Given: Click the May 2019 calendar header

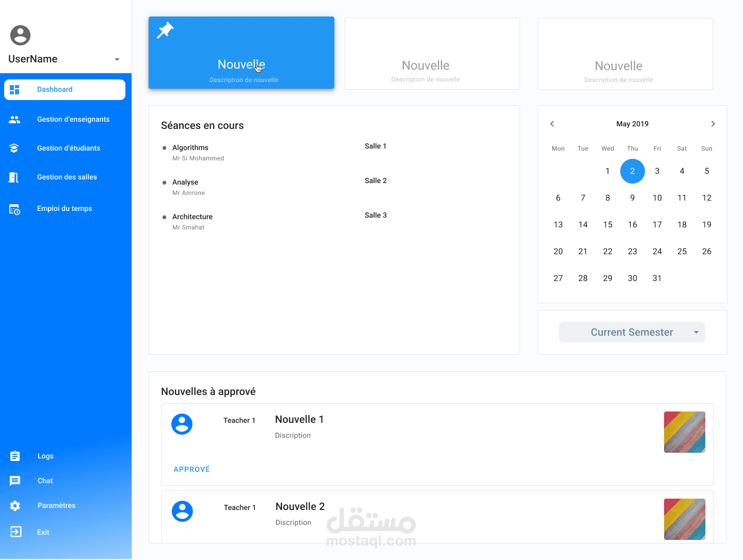Looking at the screenshot, I should [x=633, y=124].
